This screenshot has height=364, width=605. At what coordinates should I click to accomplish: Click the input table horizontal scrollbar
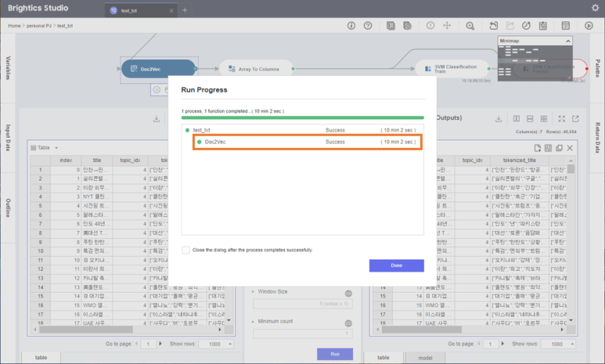coord(86,330)
